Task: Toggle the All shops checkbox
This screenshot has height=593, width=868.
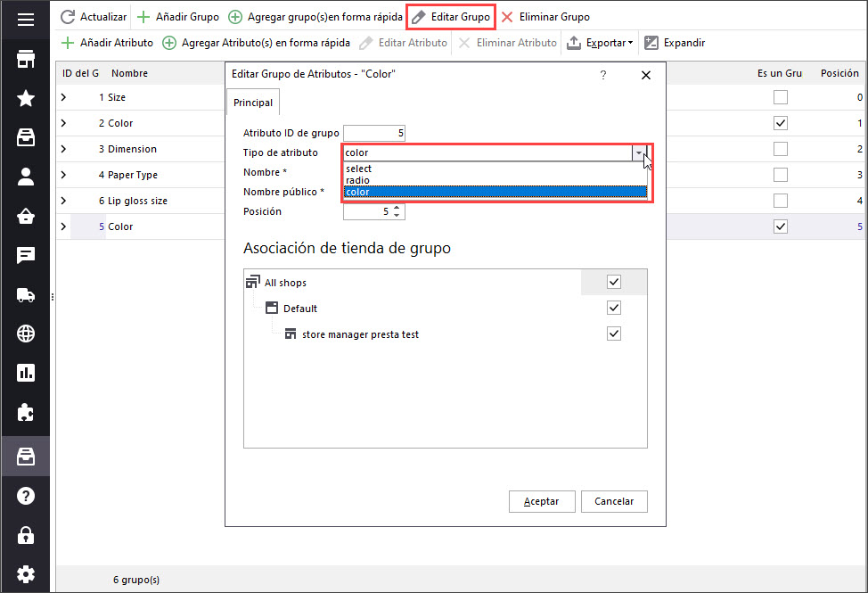Action: (614, 282)
